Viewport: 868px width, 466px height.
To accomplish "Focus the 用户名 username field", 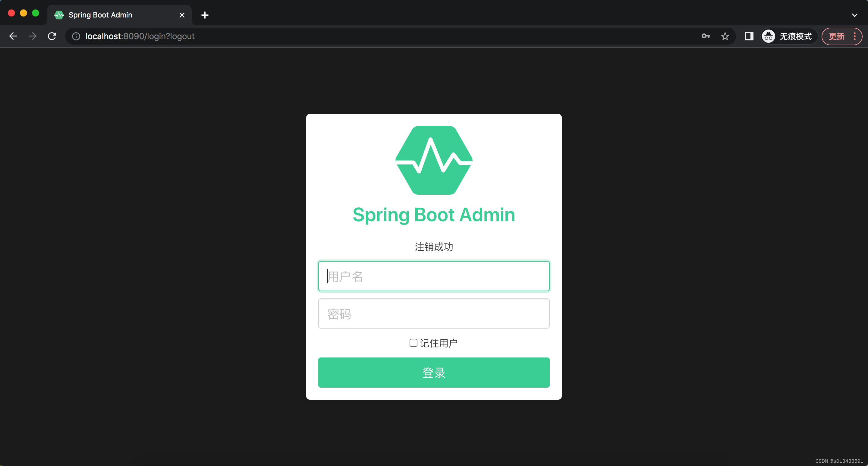I will click(x=434, y=276).
